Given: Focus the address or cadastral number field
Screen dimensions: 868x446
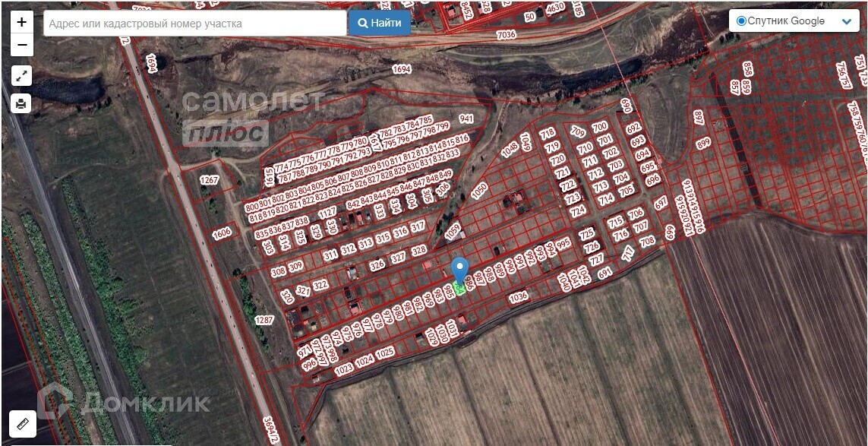Looking at the screenshot, I should pos(195,24).
